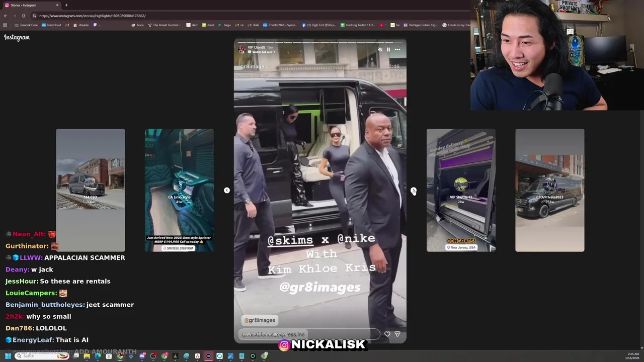
Task: Open a new browser tab
Action: (x=66, y=5)
